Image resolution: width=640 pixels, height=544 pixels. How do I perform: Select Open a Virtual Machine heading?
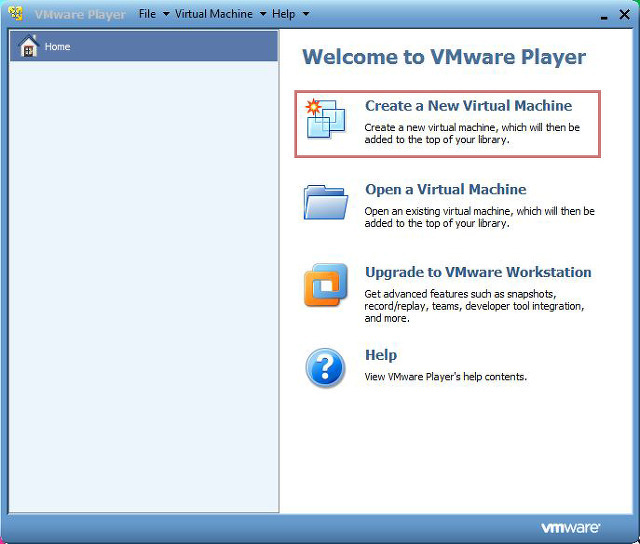tap(446, 190)
